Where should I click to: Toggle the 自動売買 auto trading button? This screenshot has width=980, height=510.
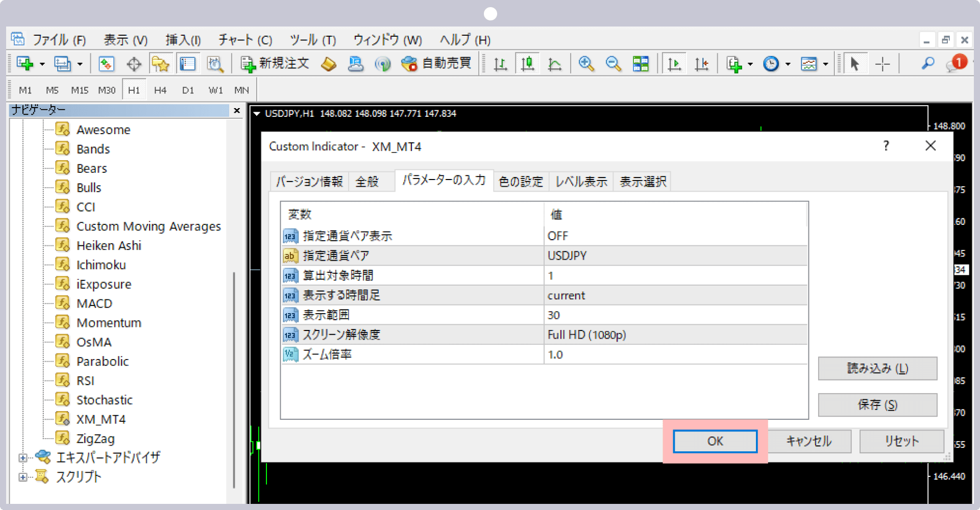[x=436, y=64]
